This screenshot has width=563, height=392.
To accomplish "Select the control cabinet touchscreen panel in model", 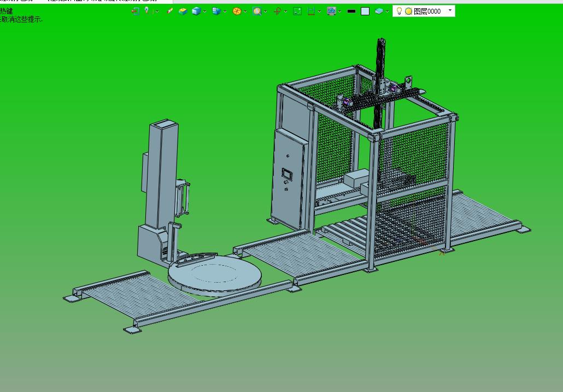I will (x=288, y=174).
